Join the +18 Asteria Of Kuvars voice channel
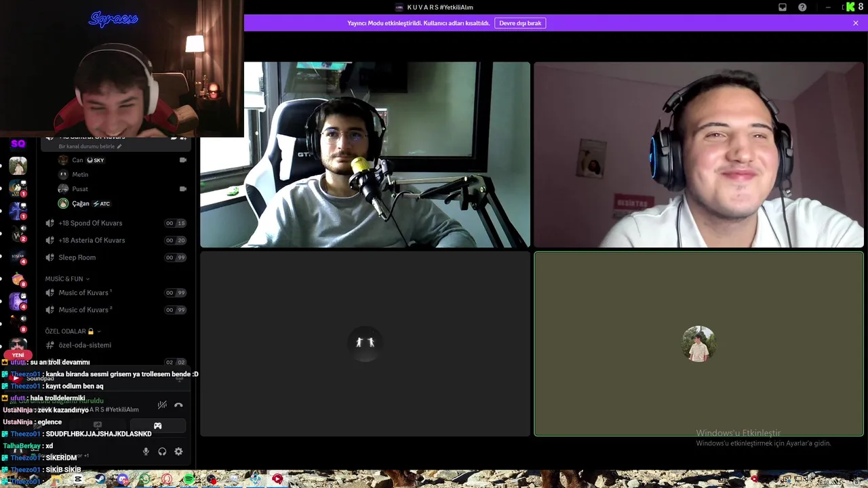 coord(115,240)
